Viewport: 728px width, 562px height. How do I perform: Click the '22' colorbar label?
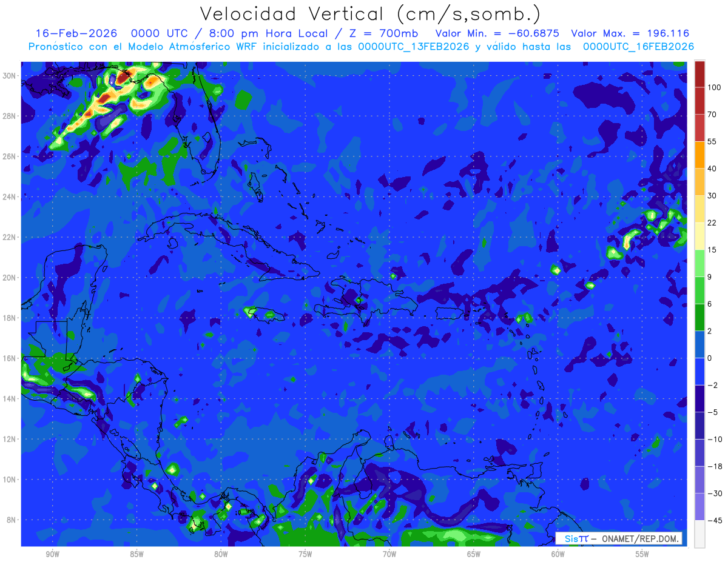(x=713, y=222)
